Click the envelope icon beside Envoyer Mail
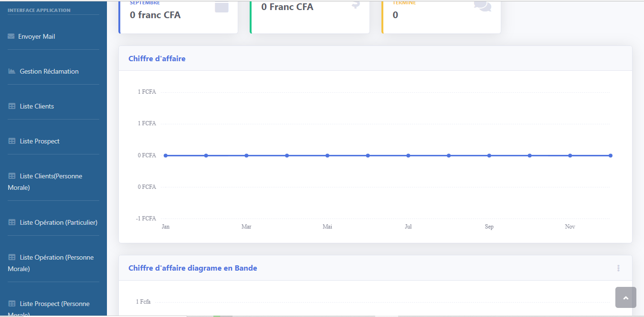Viewport: 644px width, 317px height. pyautogui.click(x=11, y=36)
